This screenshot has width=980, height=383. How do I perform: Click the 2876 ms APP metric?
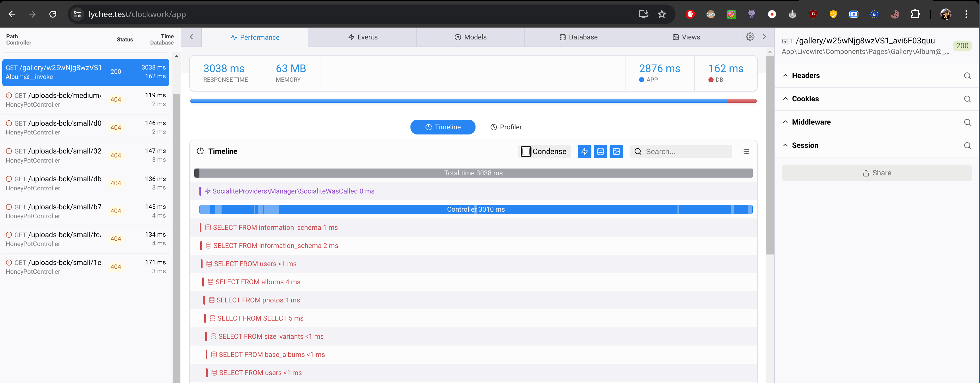659,73
